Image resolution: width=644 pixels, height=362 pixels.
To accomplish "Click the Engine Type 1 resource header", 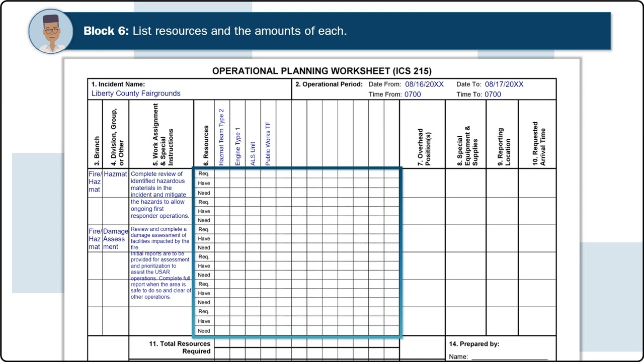I will coord(237,146).
